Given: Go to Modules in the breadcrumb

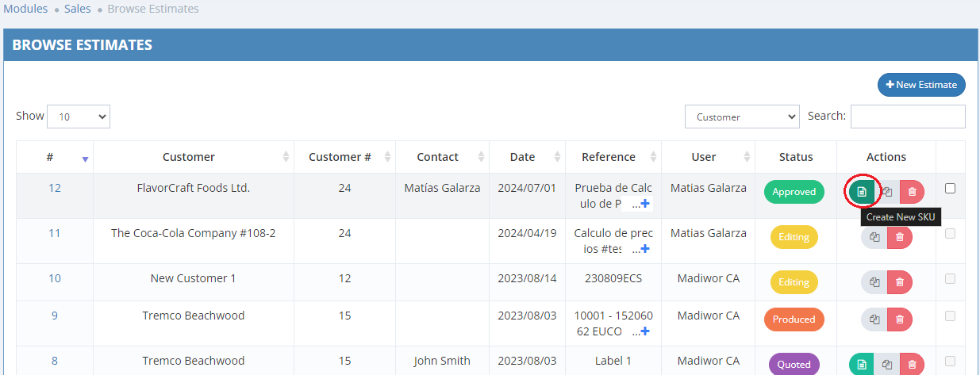Looking at the screenshot, I should pyautogui.click(x=25, y=9).
